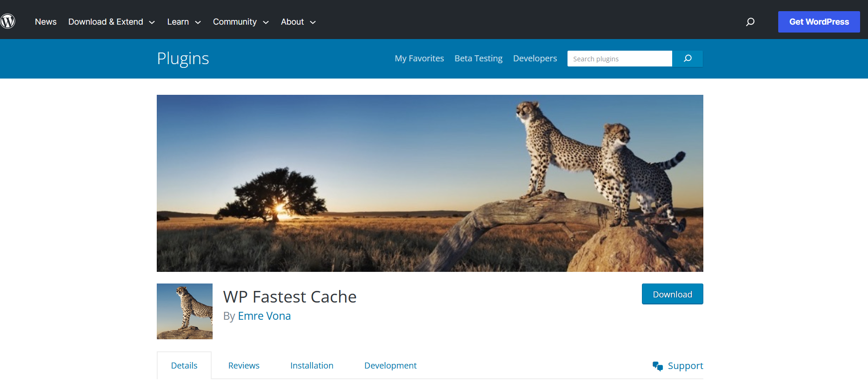This screenshot has width=868, height=389.
Task: Click the Download plugin button
Action: (672, 294)
